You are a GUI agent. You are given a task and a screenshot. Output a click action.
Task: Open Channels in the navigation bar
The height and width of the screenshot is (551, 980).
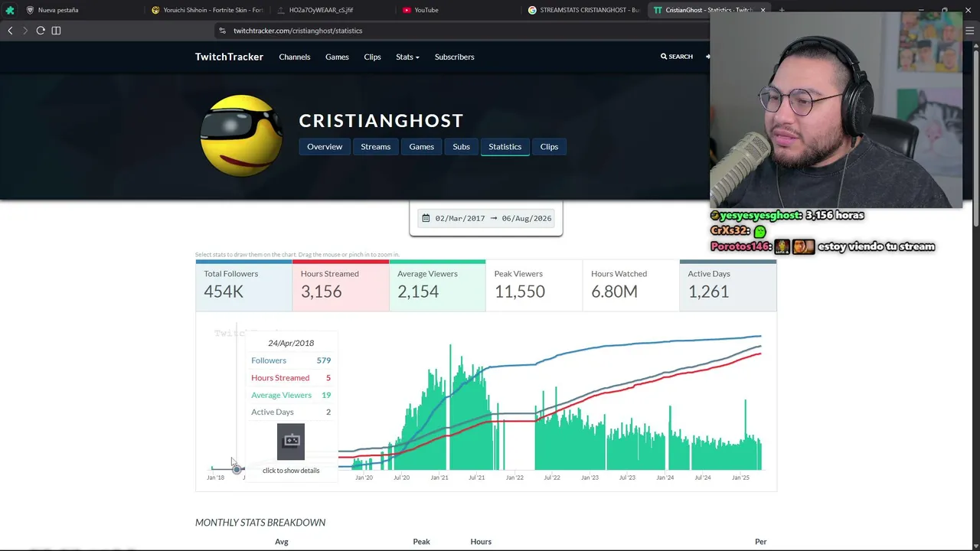[x=295, y=57]
